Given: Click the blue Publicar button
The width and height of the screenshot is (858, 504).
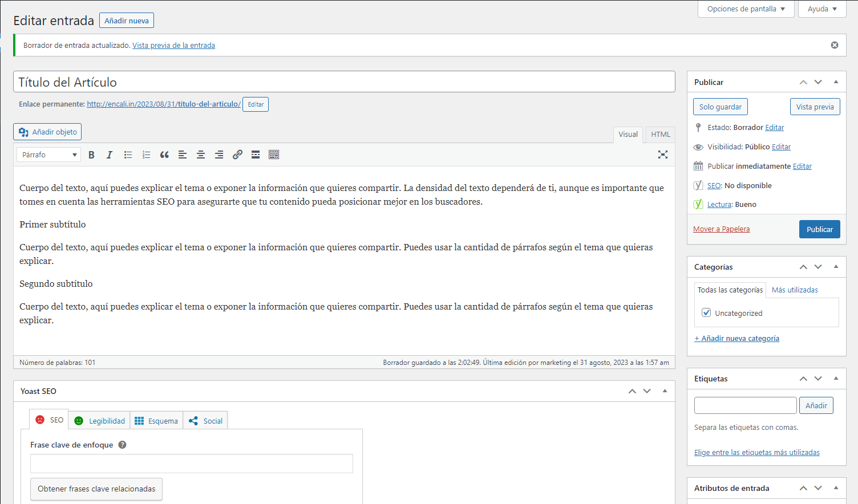Looking at the screenshot, I should (820, 229).
